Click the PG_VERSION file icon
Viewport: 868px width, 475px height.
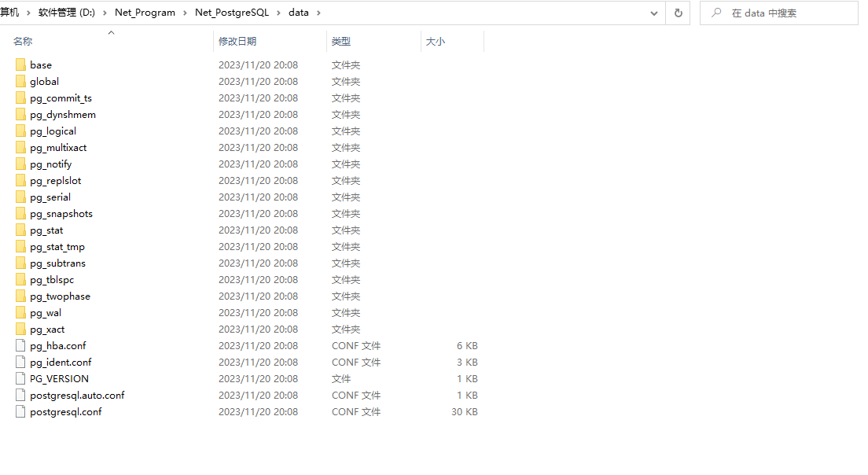point(20,378)
